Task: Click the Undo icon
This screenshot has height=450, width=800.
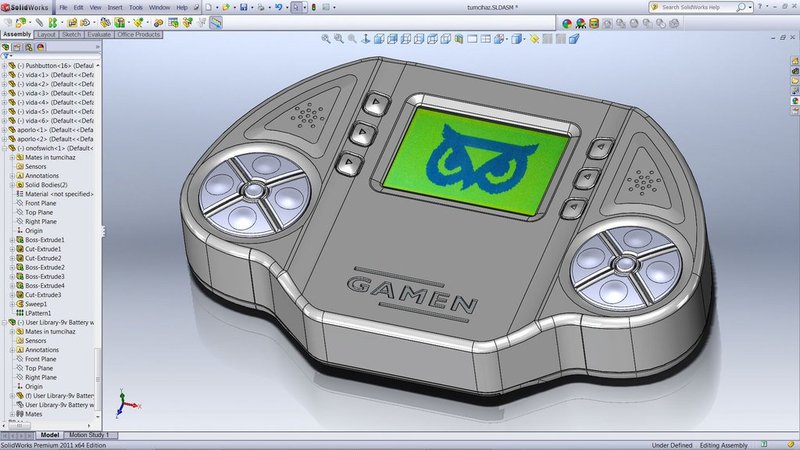Action: (x=279, y=7)
